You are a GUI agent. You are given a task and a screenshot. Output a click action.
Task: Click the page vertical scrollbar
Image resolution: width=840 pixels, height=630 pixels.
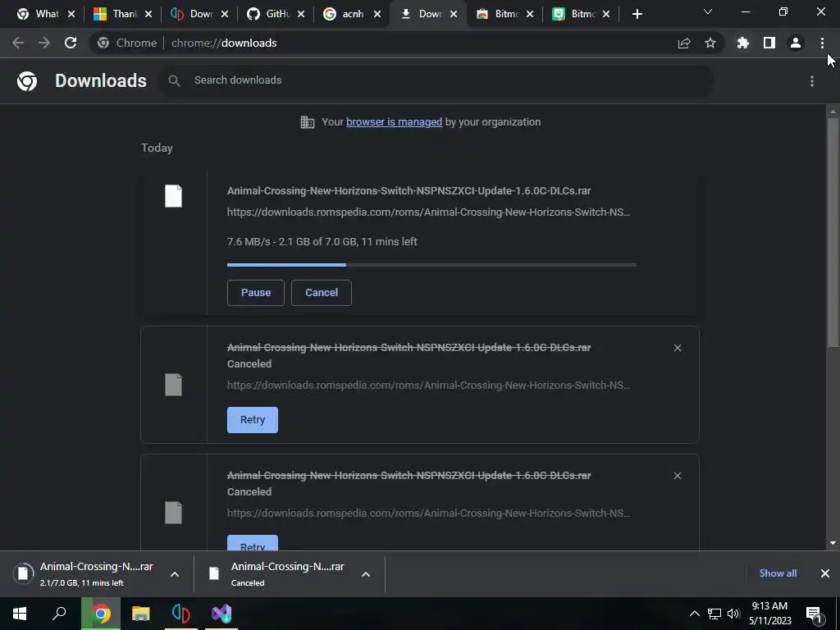coord(833,232)
